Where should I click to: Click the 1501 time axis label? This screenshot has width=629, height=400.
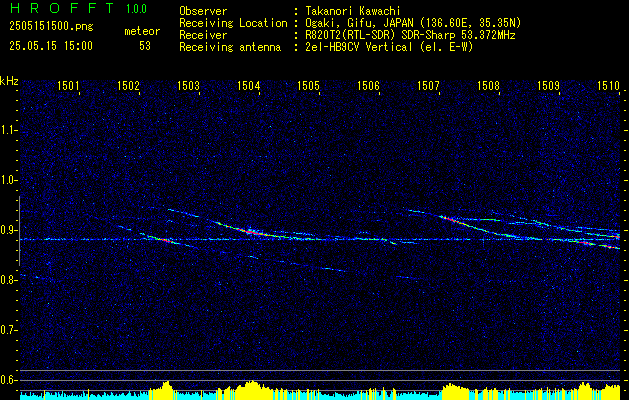[x=68, y=85]
